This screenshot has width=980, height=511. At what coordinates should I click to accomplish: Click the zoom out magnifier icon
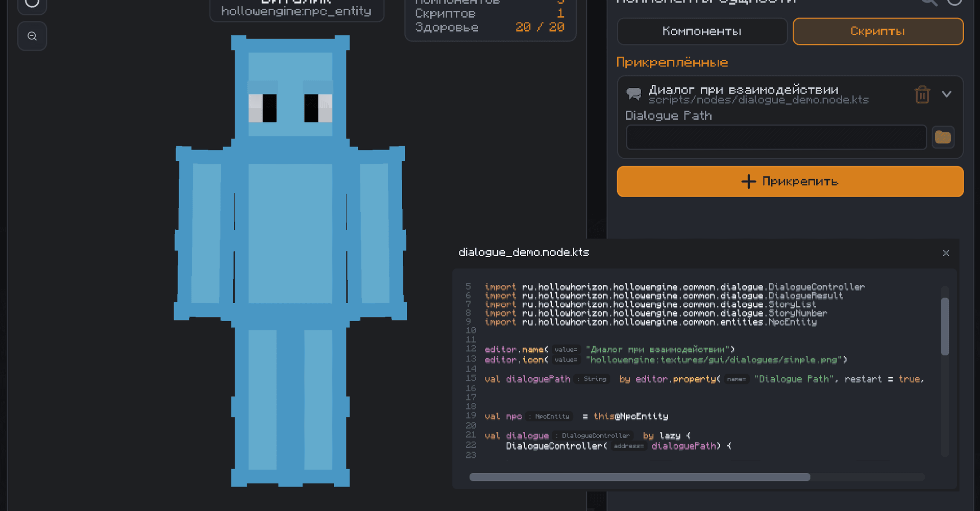click(x=32, y=36)
